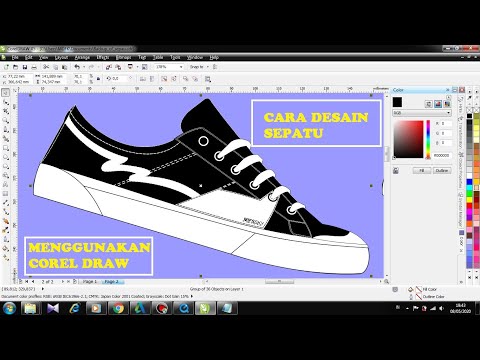Screen dimensions: 480x360
Task: Switch to the Page 1 tab
Action: click(x=89, y=282)
